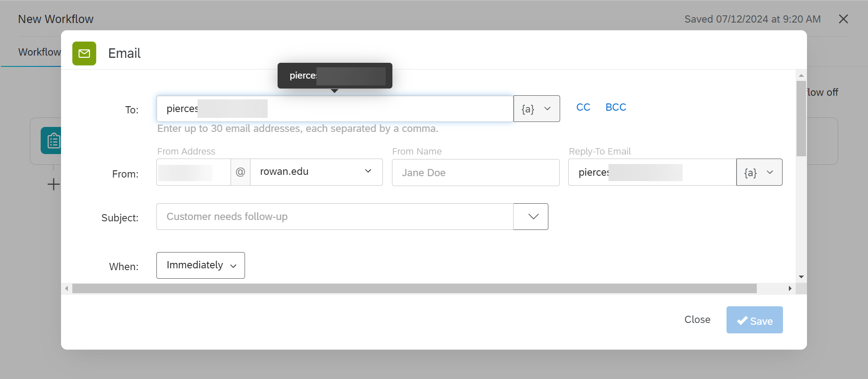Screen dimensions: 868x379
Task: Open piped text {a} menu for Reply-To Email
Action: [759, 172]
